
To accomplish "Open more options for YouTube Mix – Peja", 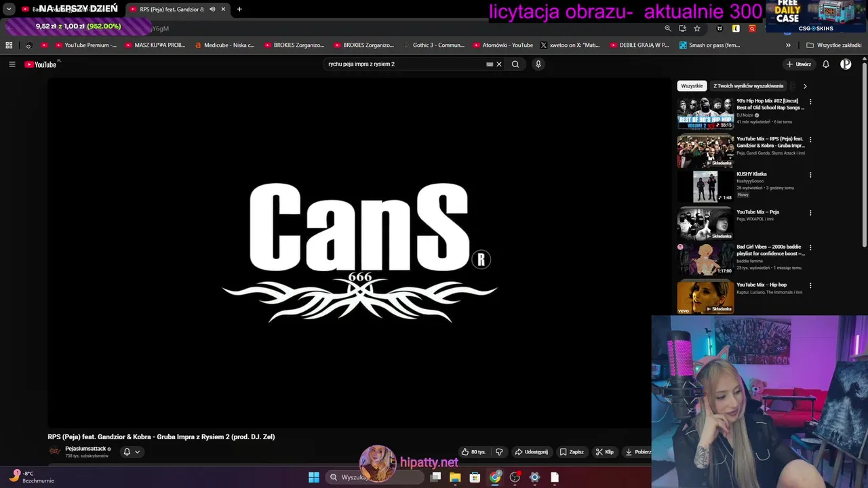I will point(810,213).
